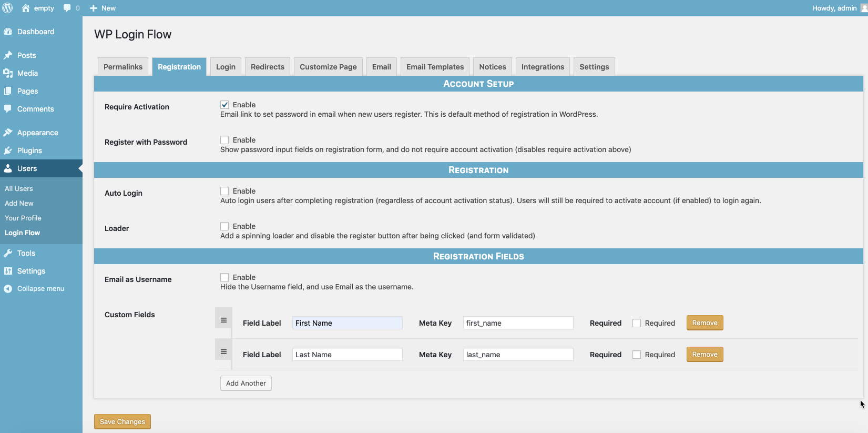Screen dimensions: 868x433
Task: Click the Appearance paintbrush icon
Action: pos(8,133)
